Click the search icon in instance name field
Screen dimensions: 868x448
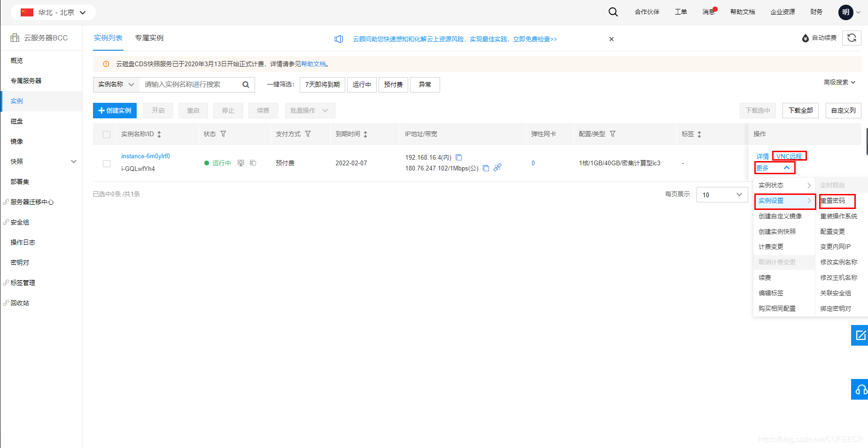(x=246, y=85)
